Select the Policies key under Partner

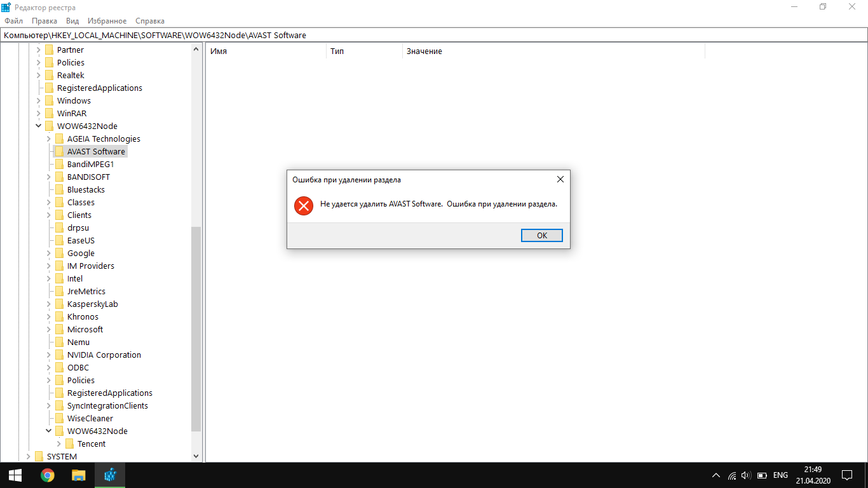(x=71, y=62)
